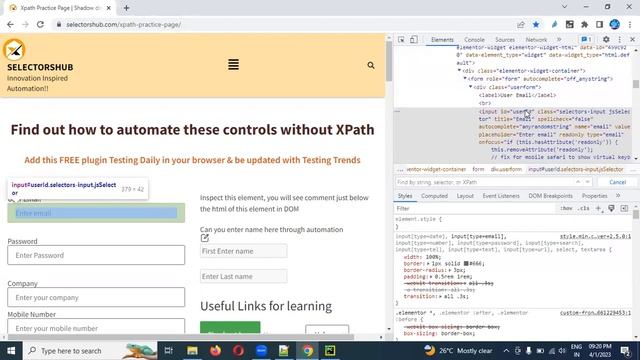This screenshot has width=640, height=360.
Task: Click the new style rule plus icon
Action: click(598, 209)
